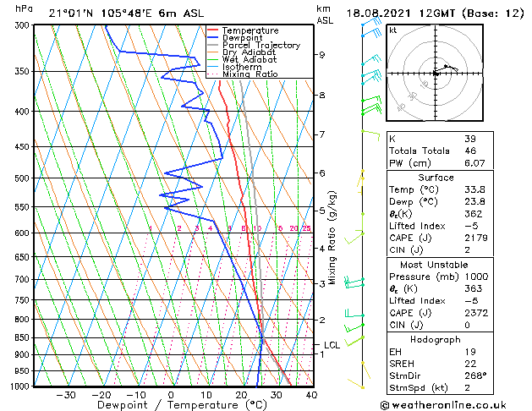The width and height of the screenshot is (532, 411).
Task: Click the −30 temperature axis tick label
Action: click(x=66, y=395)
